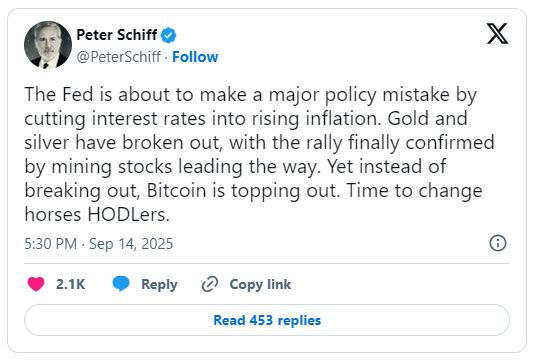Click the word HODLers in tweet
The image size is (534, 362).
pos(128,215)
